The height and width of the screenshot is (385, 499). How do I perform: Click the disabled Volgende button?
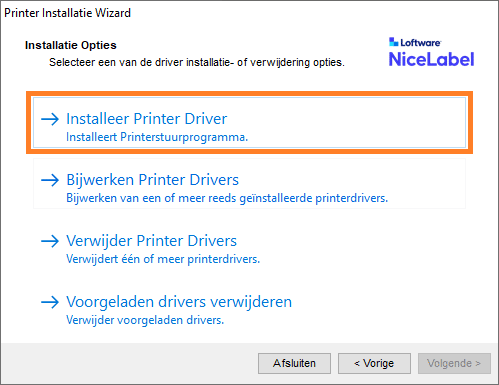(454, 363)
